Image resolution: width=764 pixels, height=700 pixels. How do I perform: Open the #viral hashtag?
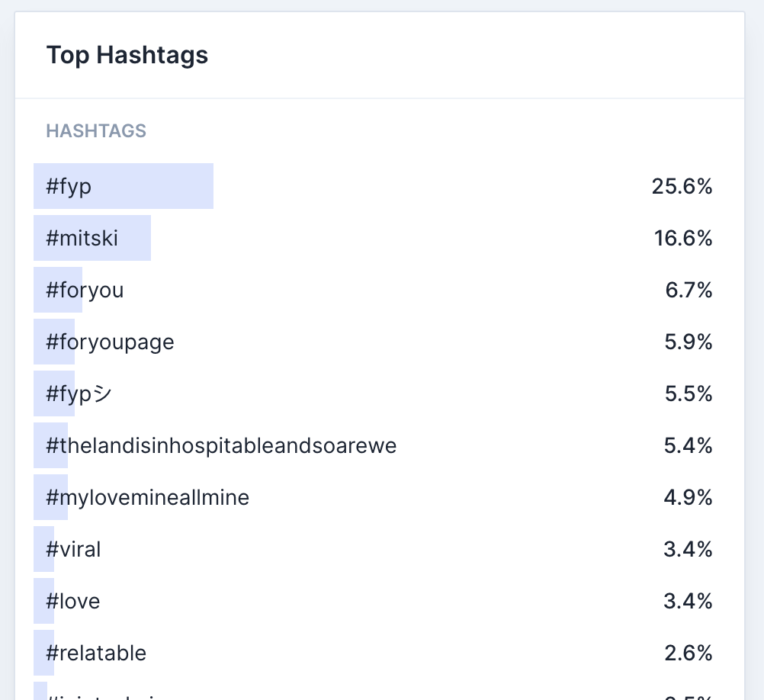coord(74,549)
